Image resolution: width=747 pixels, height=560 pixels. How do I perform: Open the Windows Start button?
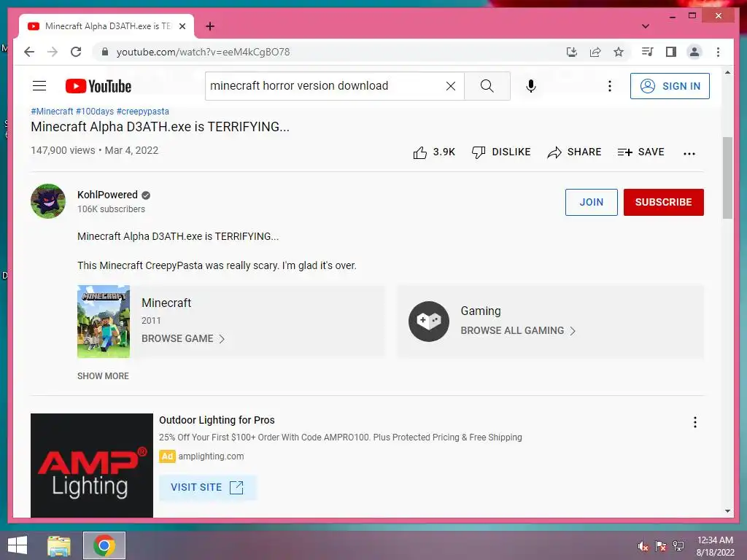18,545
